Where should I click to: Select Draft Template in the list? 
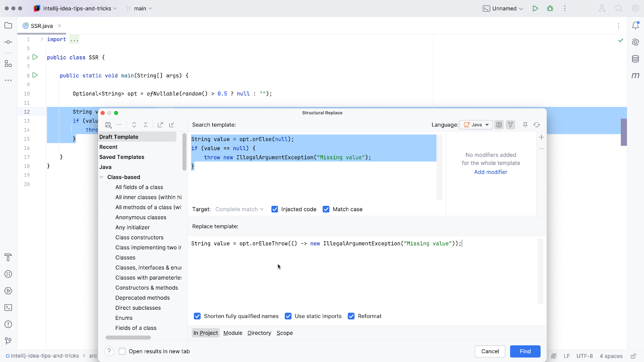[x=137, y=137]
